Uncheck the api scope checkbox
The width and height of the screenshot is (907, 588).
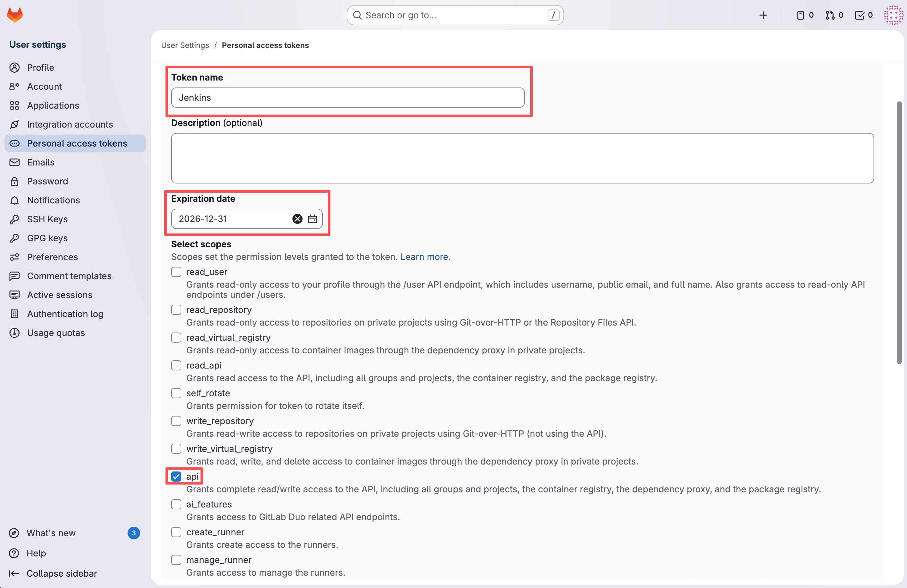pyautogui.click(x=176, y=476)
